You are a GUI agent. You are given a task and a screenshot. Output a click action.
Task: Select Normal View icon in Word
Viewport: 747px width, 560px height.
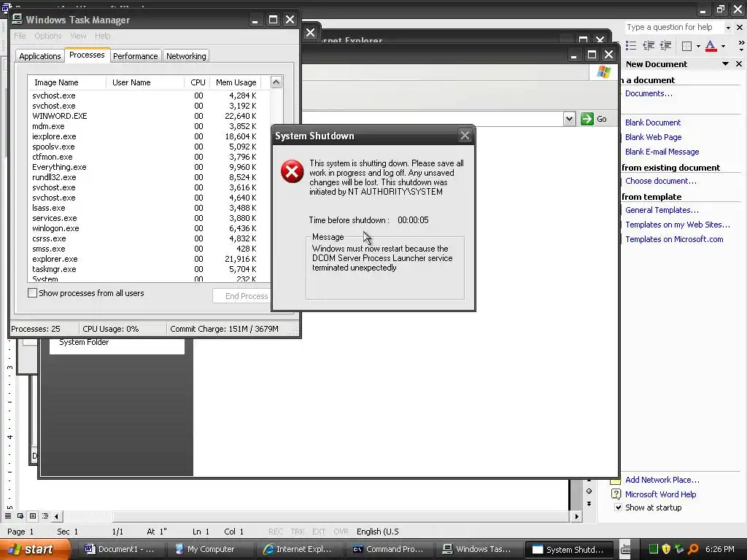8,516
